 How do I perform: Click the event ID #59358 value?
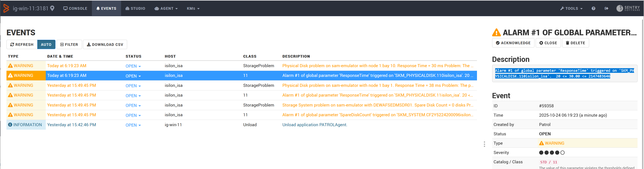coord(546,106)
